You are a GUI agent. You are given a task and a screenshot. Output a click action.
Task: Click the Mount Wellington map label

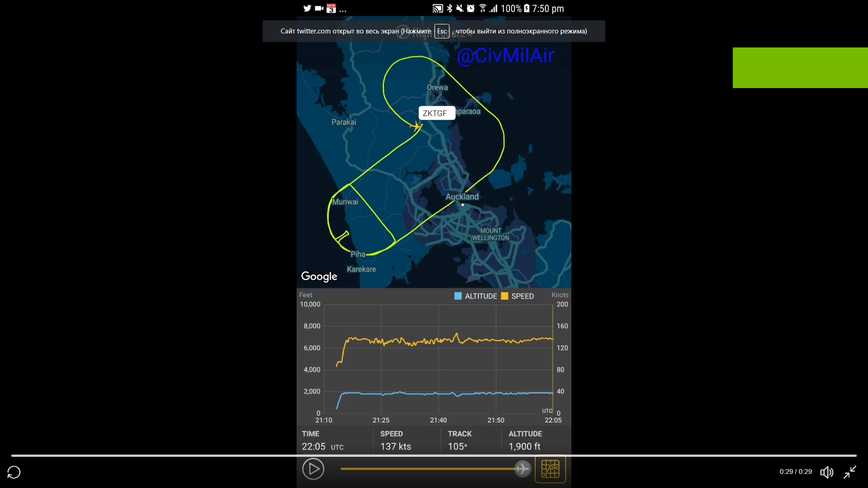pyautogui.click(x=491, y=234)
